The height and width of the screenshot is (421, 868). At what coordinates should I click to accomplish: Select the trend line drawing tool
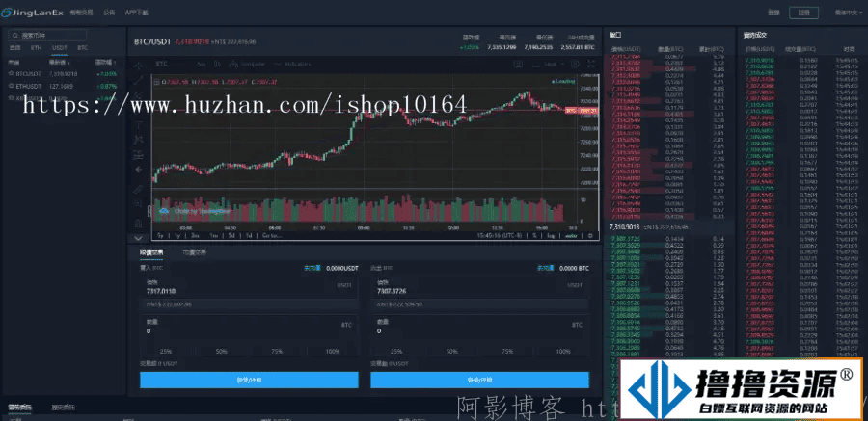[x=138, y=81]
